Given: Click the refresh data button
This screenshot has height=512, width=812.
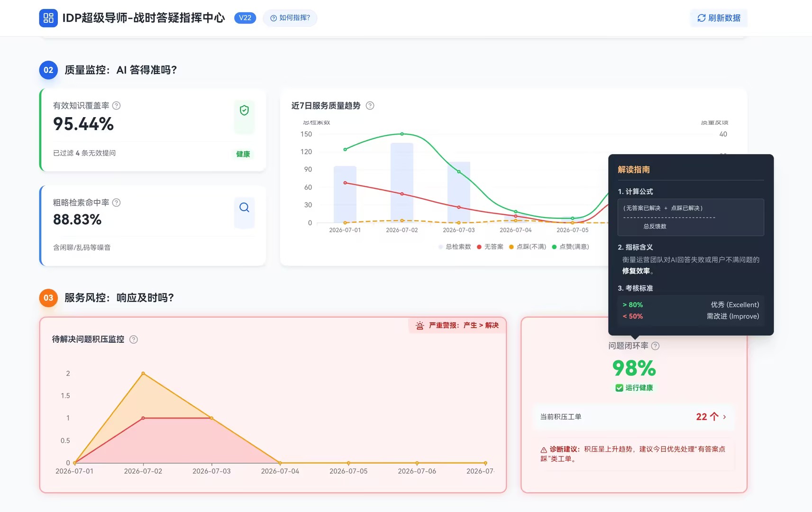Looking at the screenshot, I should pyautogui.click(x=719, y=18).
